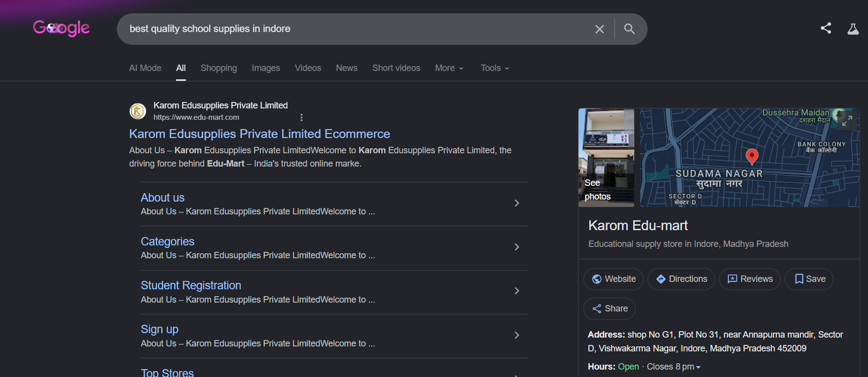Click the https://www.edu-mart.com URL text
Screen dimensions: 868x377
(x=196, y=117)
